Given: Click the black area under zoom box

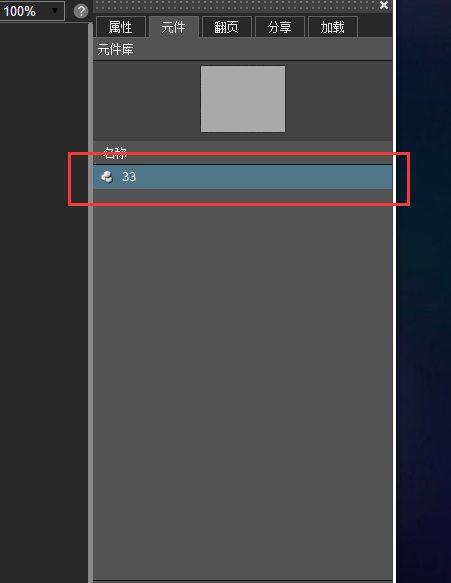Looking at the screenshot, I should (x=44, y=302).
